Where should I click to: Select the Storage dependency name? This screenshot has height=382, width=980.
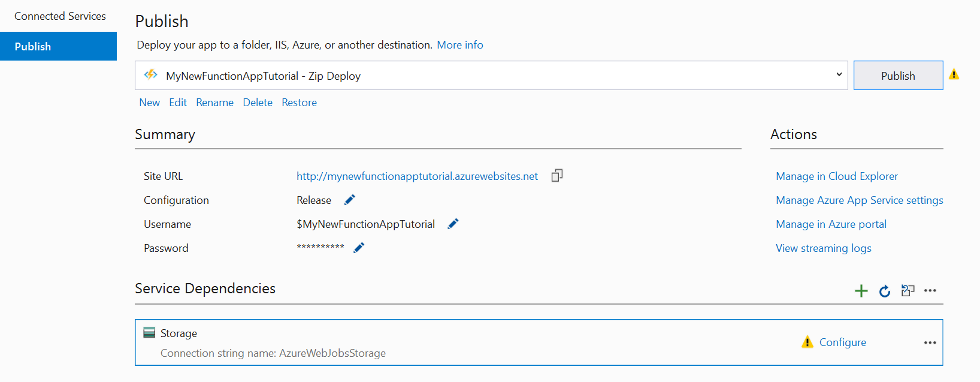click(x=179, y=333)
